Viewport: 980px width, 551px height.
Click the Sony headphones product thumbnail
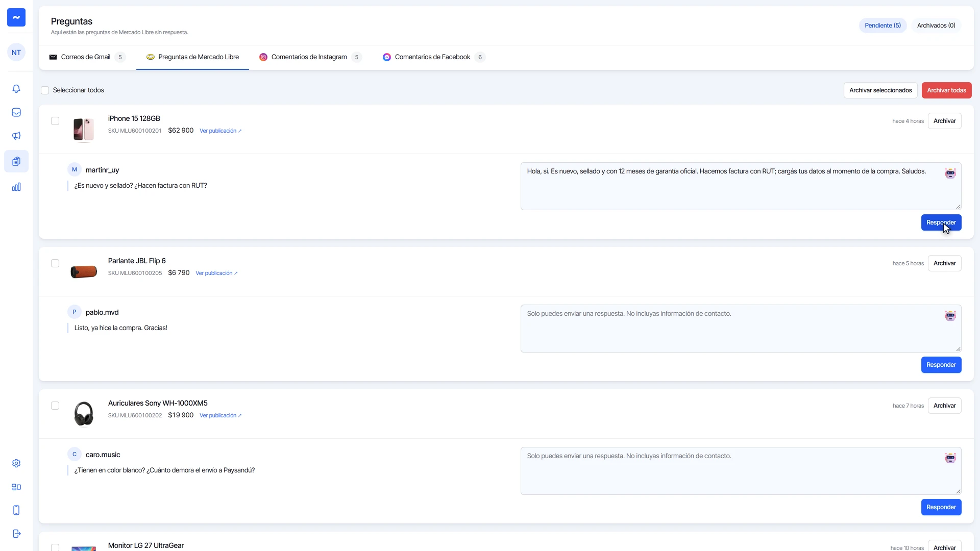click(x=84, y=414)
